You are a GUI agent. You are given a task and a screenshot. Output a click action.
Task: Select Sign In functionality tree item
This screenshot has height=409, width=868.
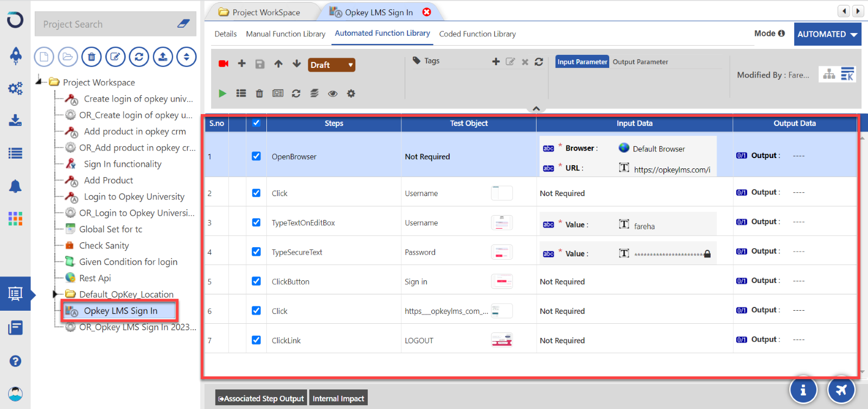123,164
